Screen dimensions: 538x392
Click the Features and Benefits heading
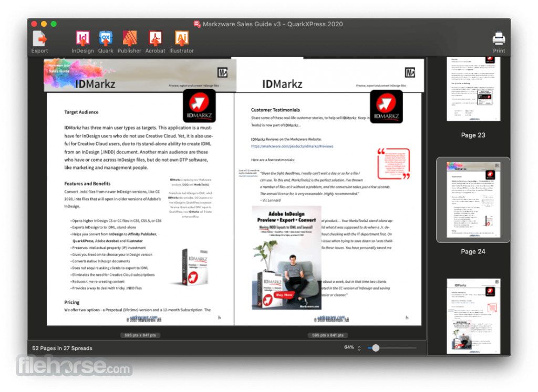(x=88, y=184)
